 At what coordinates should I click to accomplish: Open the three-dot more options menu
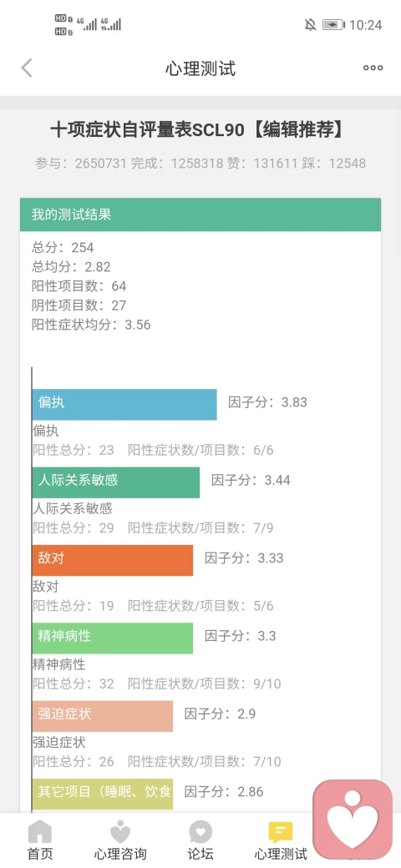point(373,68)
